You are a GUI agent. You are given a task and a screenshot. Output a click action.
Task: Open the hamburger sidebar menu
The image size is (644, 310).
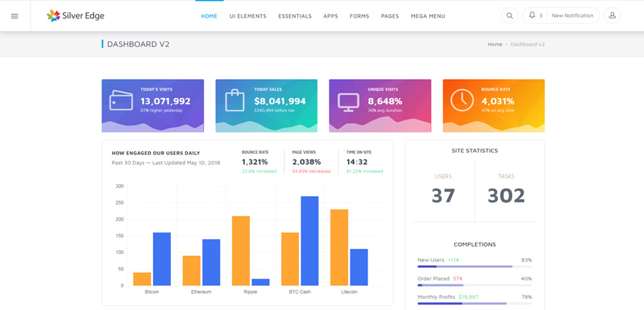pos(14,16)
